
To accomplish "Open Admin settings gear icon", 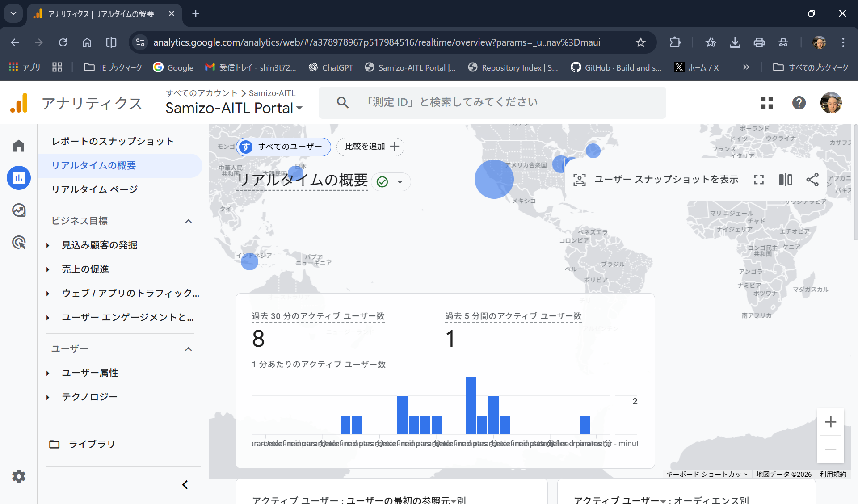I will point(19,476).
